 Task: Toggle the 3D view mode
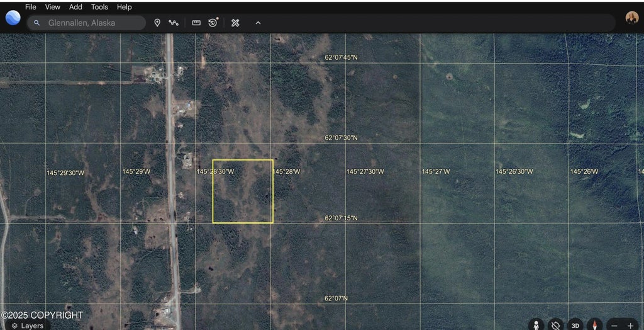tap(575, 325)
